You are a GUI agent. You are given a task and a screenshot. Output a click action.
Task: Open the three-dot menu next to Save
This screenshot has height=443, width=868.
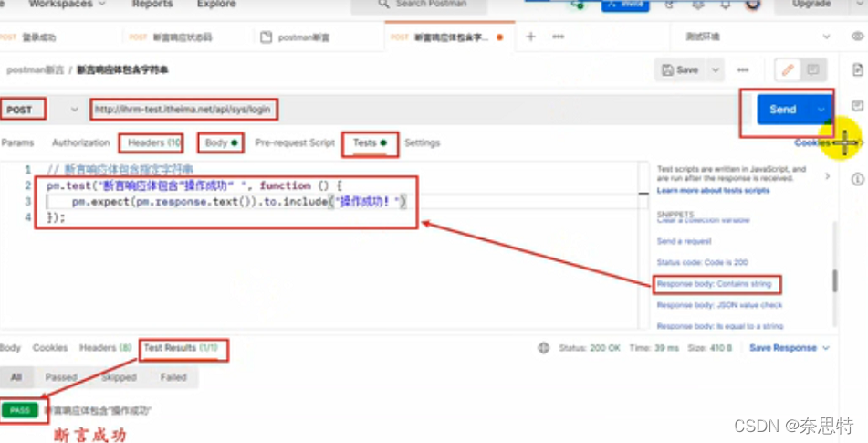743,69
